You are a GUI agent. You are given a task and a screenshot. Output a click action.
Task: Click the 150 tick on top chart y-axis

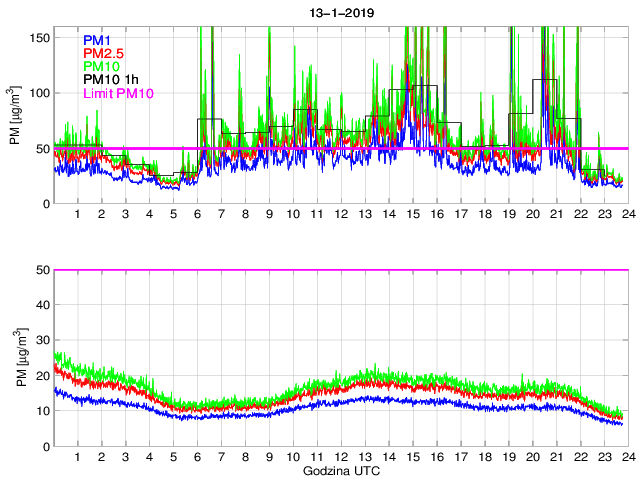[x=38, y=37]
